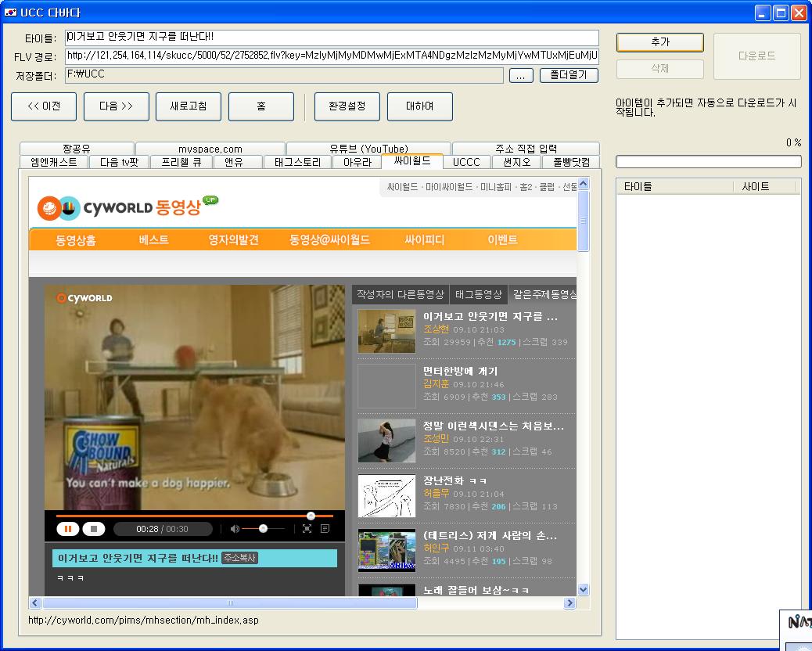Open 환경설정 settings
The height and width of the screenshot is (651, 812).
(x=347, y=106)
